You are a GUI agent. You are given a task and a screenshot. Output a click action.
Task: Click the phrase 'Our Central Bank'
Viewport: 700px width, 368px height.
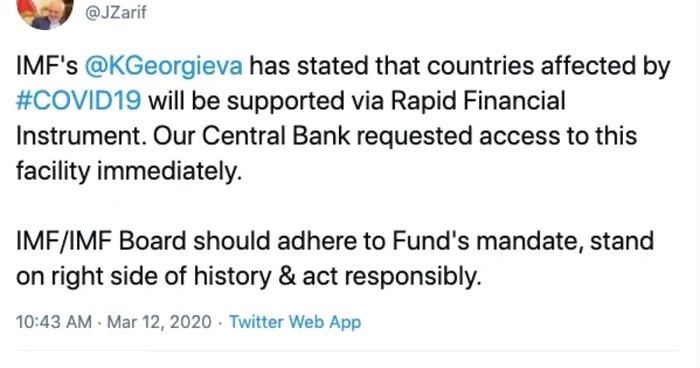252,136
